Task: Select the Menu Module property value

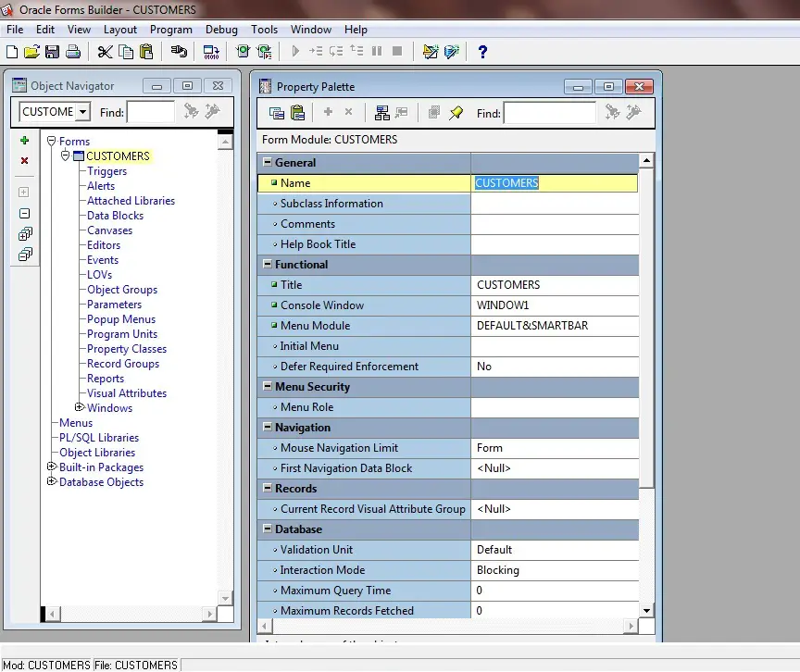Action: (x=555, y=326)
